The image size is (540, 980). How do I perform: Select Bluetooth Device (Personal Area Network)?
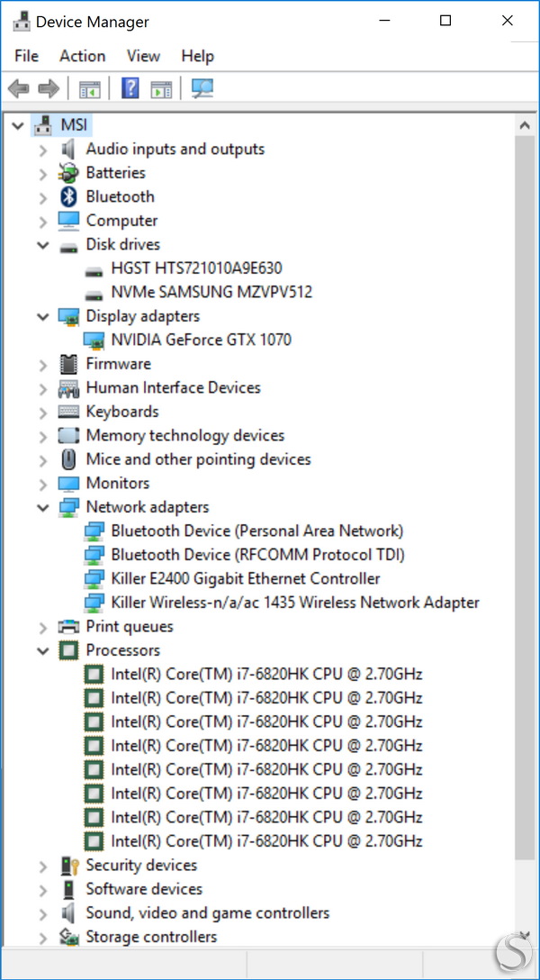pos(257,531)
